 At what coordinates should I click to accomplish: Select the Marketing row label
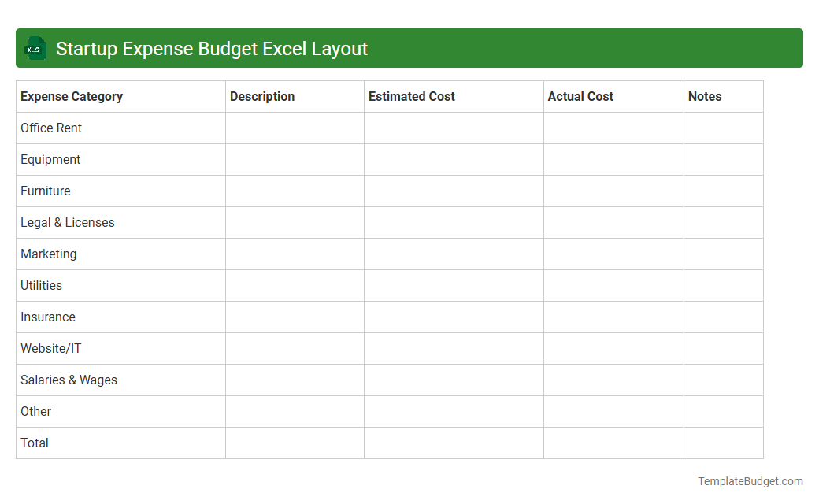tap(49, 254)
